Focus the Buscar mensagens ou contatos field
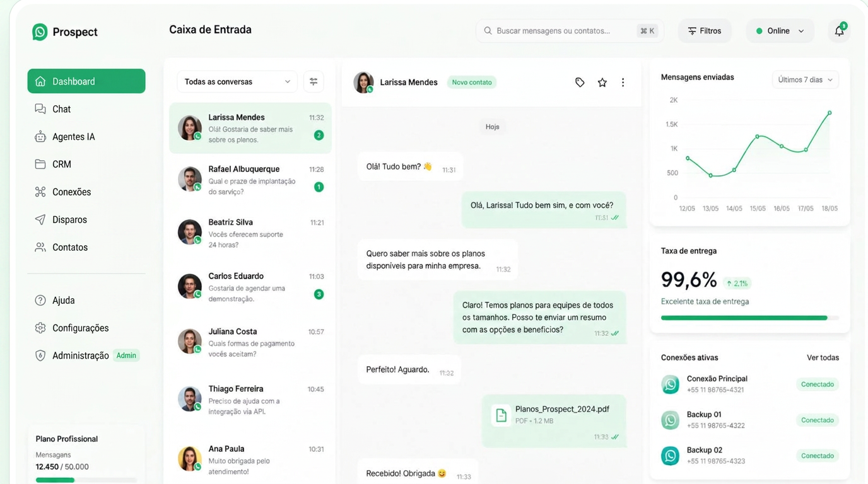This screenshot has height=484, width=868. (570, 31)
